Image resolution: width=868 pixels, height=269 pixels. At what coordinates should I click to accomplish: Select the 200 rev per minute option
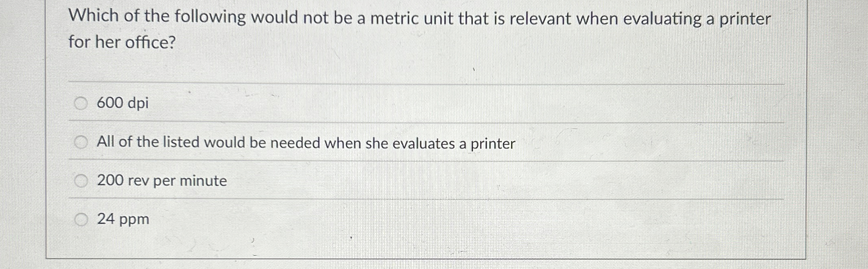tap(82, 180)
